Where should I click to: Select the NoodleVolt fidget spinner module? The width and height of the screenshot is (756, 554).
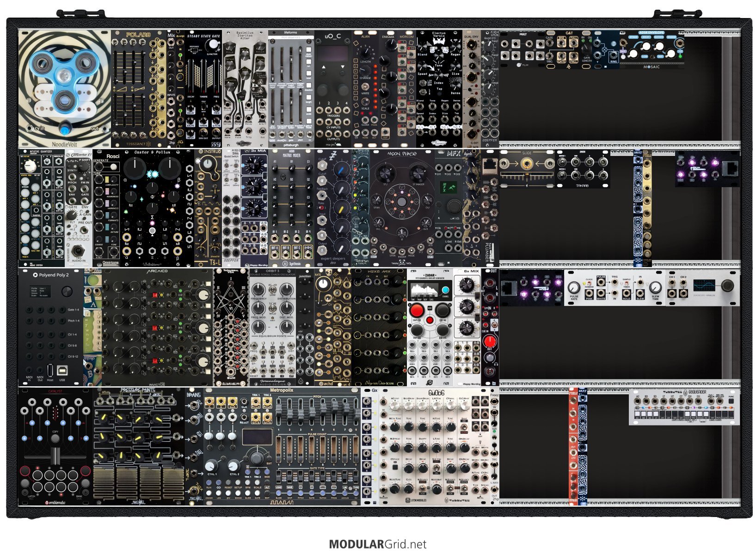click(65, 89)
